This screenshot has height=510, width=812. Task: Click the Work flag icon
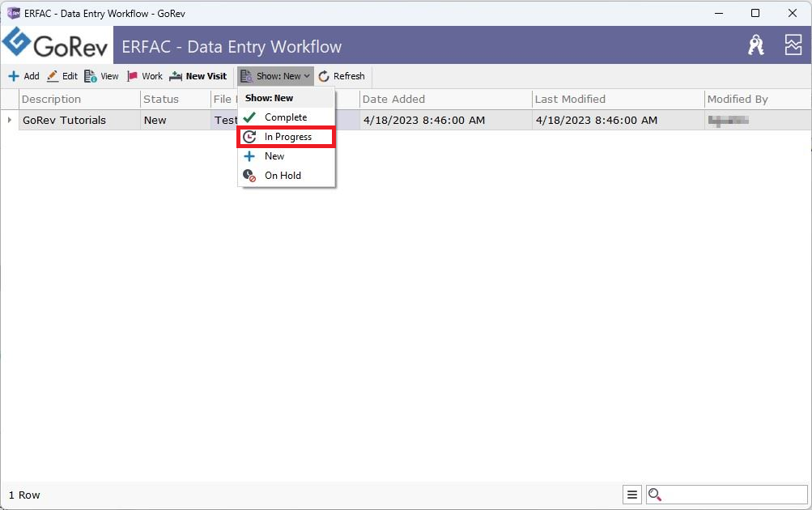tap(132, 77)
